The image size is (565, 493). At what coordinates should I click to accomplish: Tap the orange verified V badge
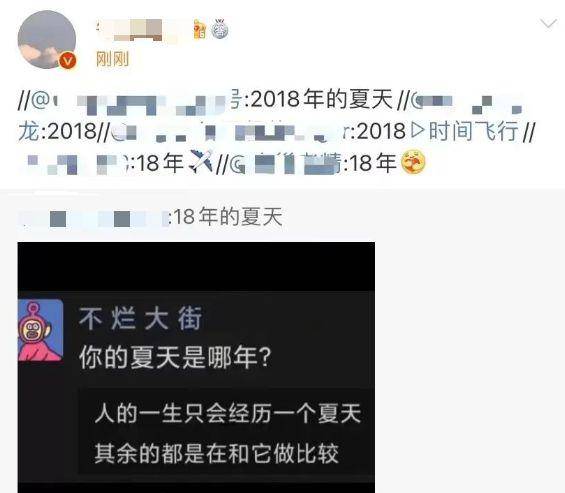68,60
